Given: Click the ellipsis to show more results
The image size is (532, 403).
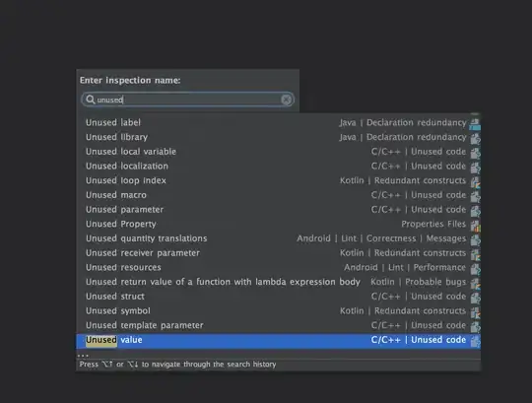Looking at the screenshot, I should point(83,356).
